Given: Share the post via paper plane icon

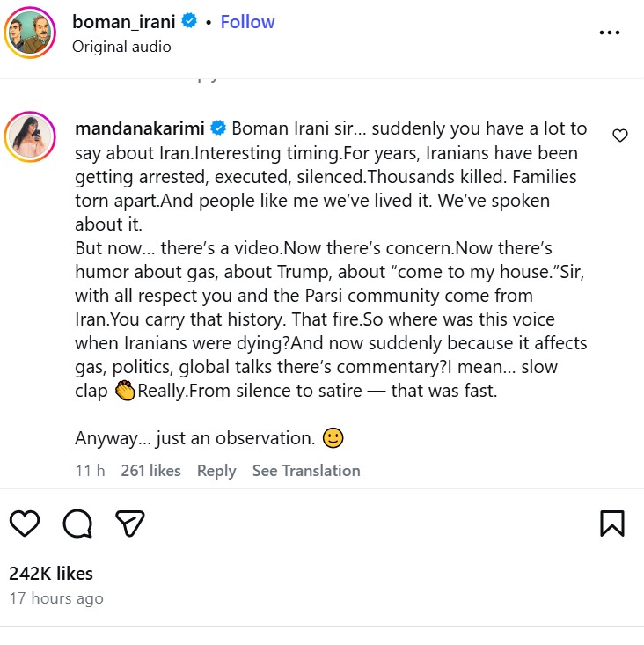Looking at the screenshot, I should coord(130,524).
